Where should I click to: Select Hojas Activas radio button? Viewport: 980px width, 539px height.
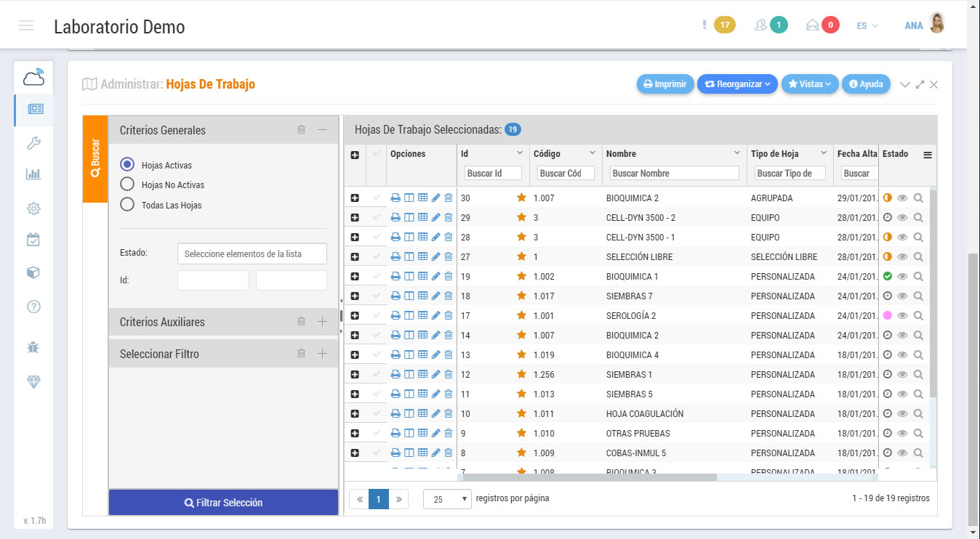point(127,165)
